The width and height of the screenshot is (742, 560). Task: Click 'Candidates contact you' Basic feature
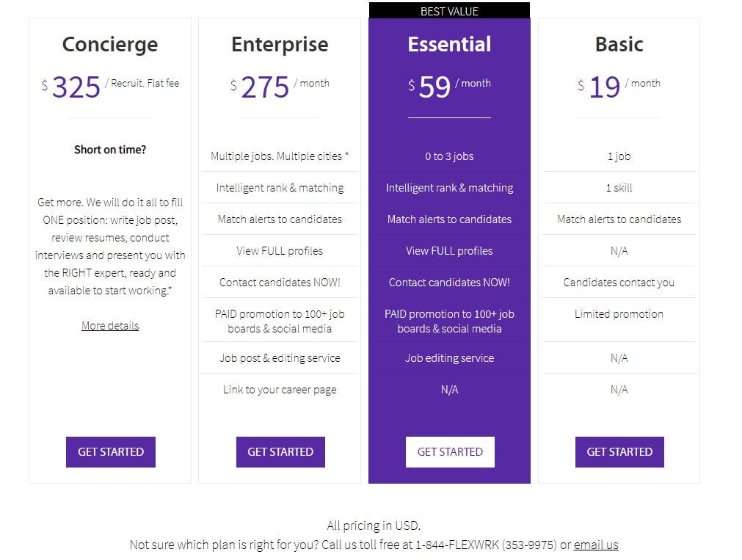pos(619,283)
